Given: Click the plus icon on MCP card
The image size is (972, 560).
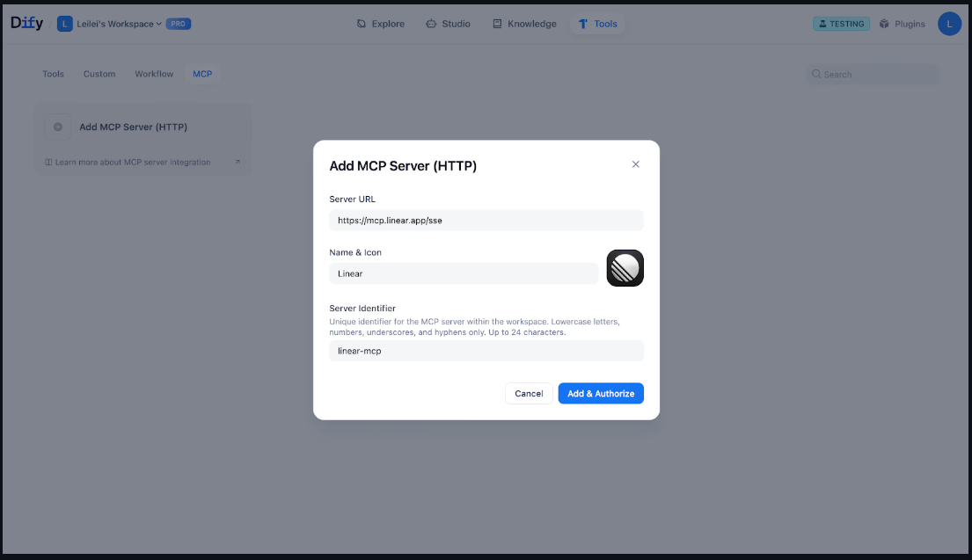Looking at the screenshot, I should (58, 127).
